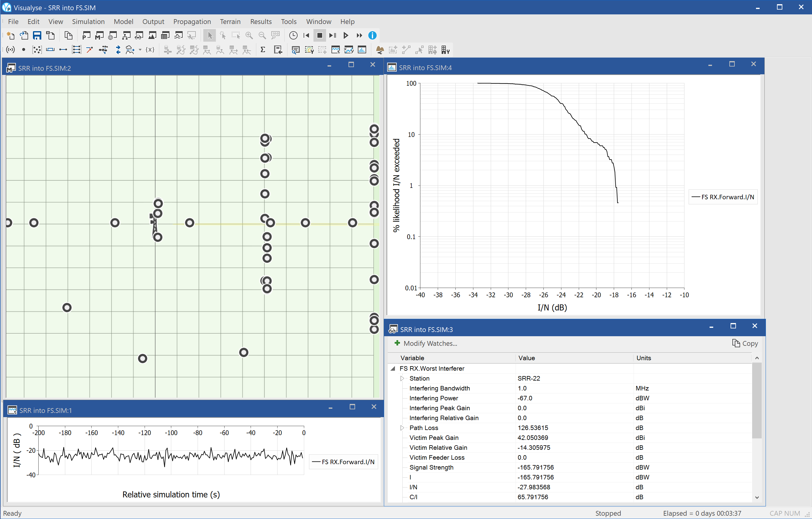Image resolution: width=812 pixels, height=519 pixels.
Task: Select the Victim Peak Gain row
Action: click(570, 438)
